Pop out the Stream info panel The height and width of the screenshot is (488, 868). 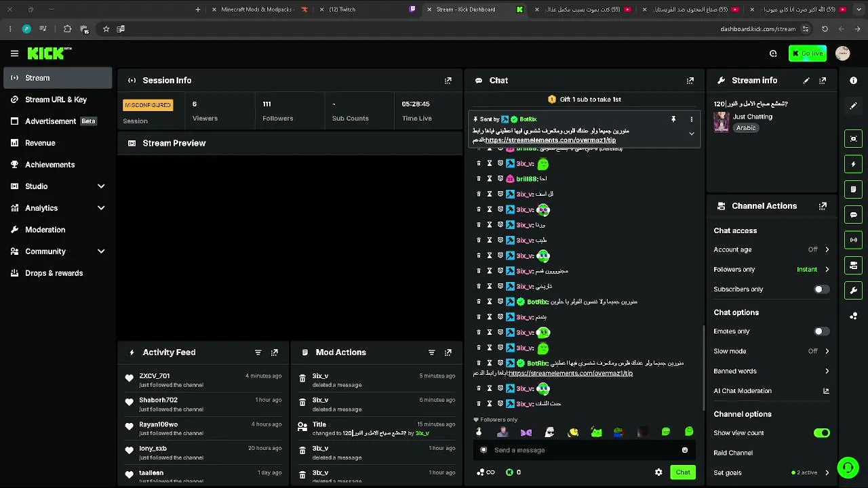[x=823, y=80]
